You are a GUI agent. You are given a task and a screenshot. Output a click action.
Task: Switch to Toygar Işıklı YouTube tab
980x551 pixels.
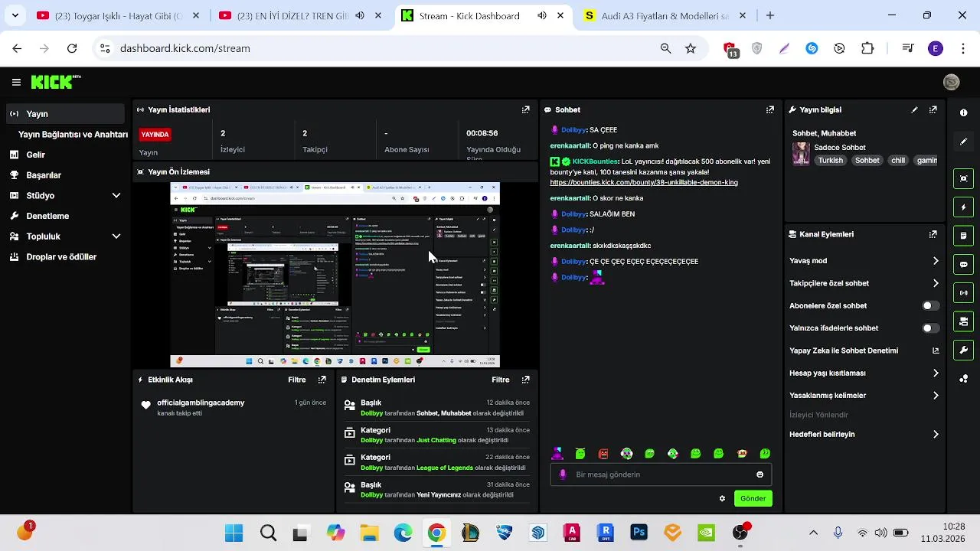(119, 15)
